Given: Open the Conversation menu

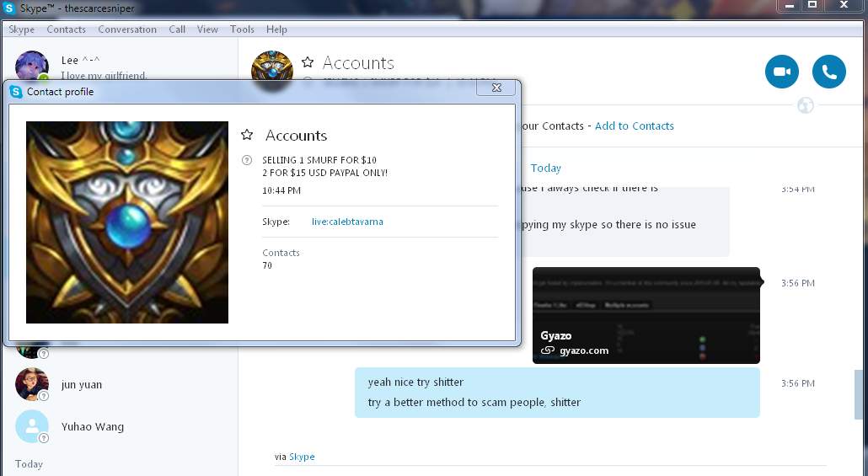Looking at the screenshot, I should [x=127, y=29].
